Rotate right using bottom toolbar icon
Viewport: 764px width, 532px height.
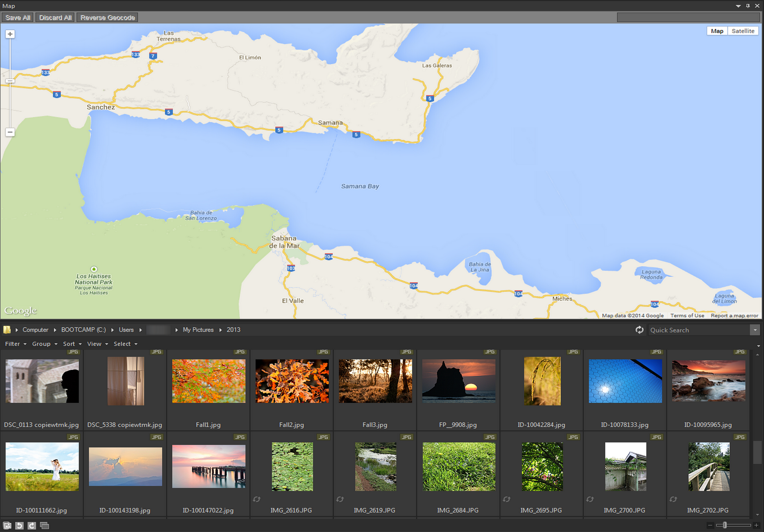(x=32, y=526)
